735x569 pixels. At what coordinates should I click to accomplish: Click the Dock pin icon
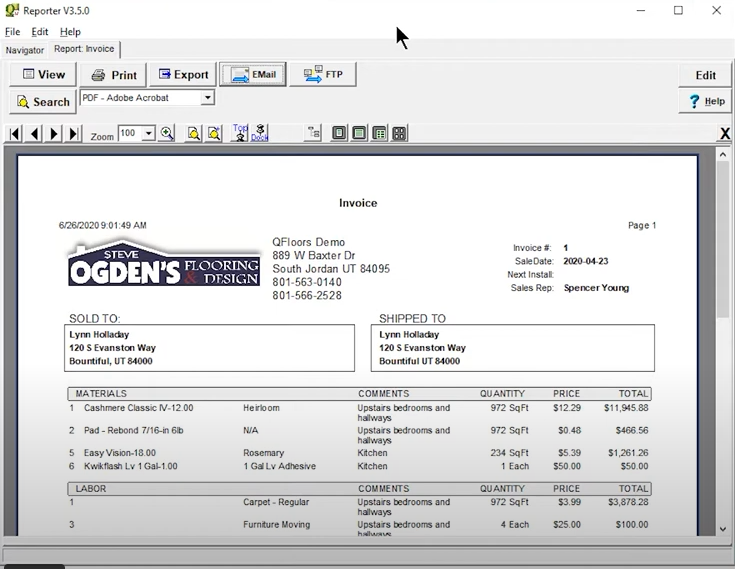click(259, 133)
